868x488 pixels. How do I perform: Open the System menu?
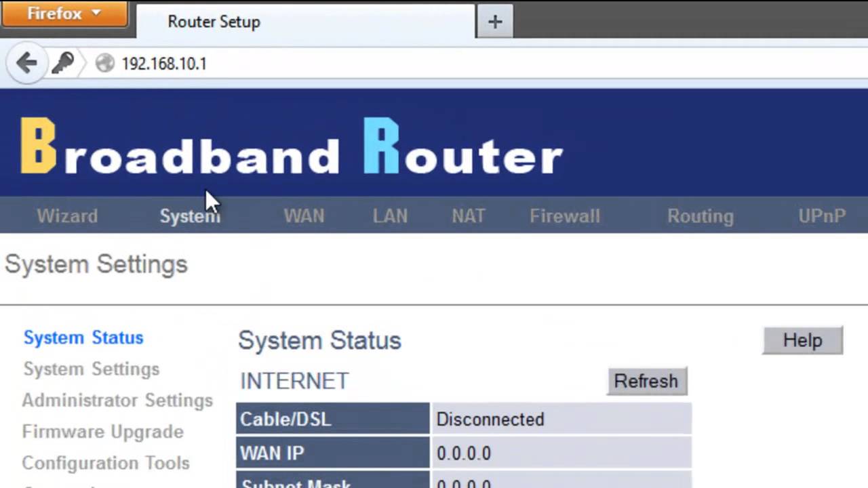(x=190, y=216)
